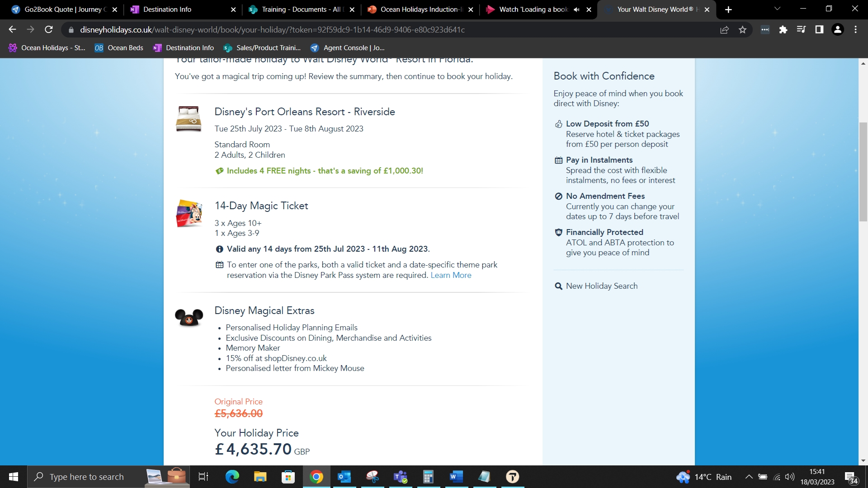This screenshot has width=868, height=488.
Task: Switch to the Destination Info tab
Action: [x=167, y=9]
